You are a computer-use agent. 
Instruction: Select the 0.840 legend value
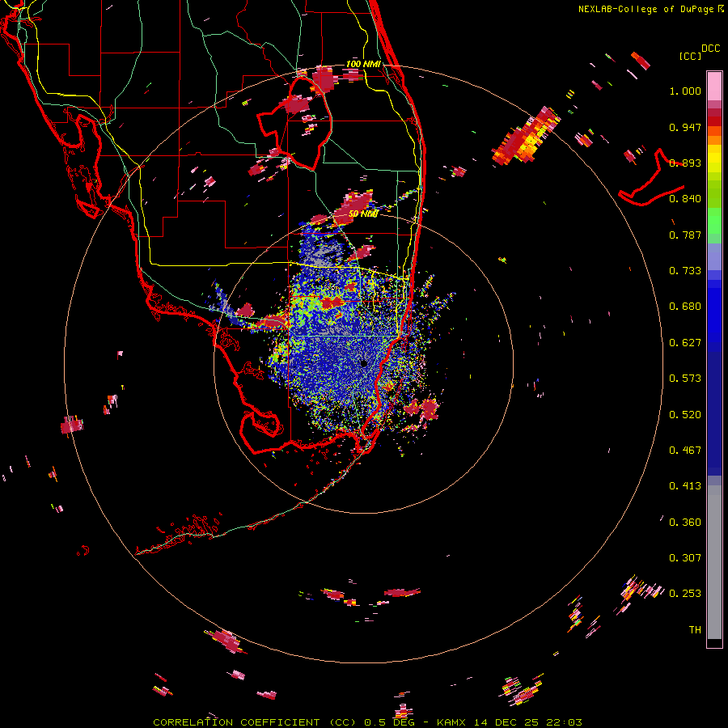pos(685,199)
